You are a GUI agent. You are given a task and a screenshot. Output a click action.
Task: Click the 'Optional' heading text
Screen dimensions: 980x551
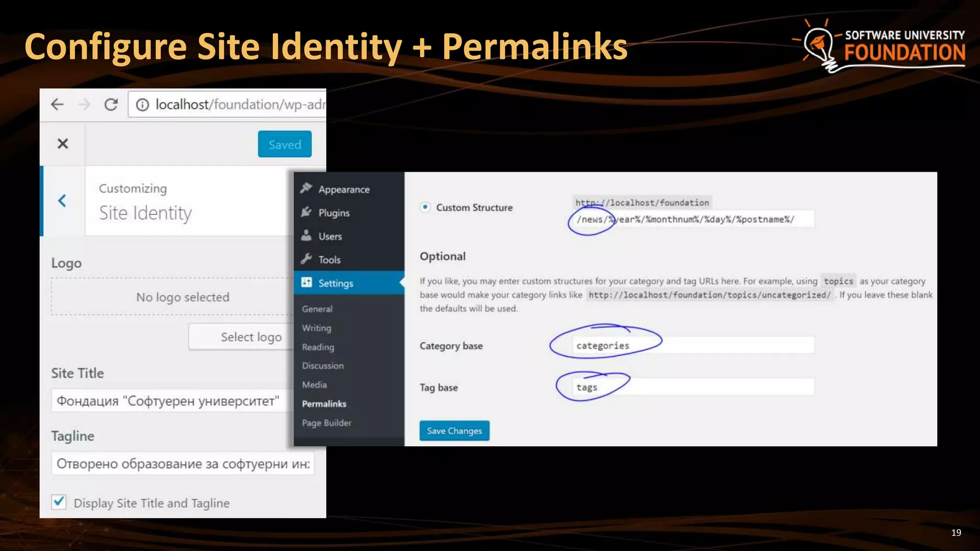pyautogui.click(x=443, y=256)
